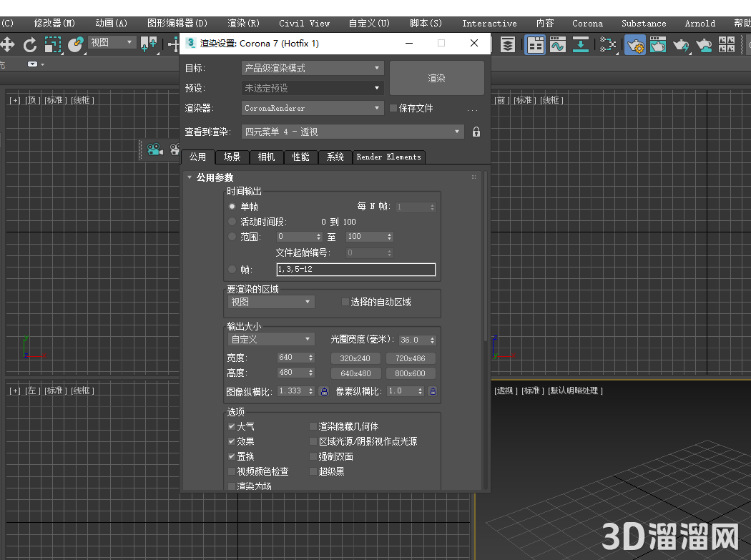
Task: Open the Layer Explorer icon
Action: [508, 44]
